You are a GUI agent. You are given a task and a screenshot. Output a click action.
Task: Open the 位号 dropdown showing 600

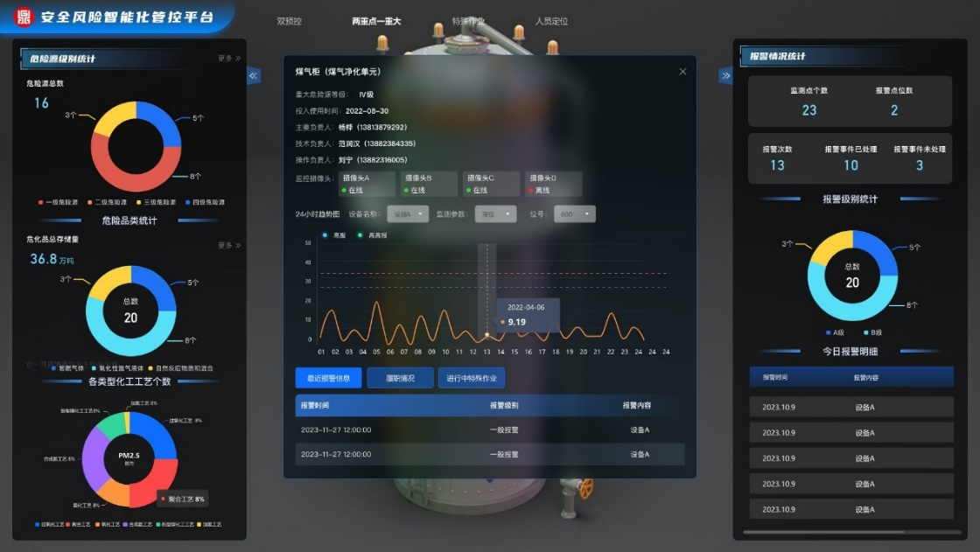point(575,213)
